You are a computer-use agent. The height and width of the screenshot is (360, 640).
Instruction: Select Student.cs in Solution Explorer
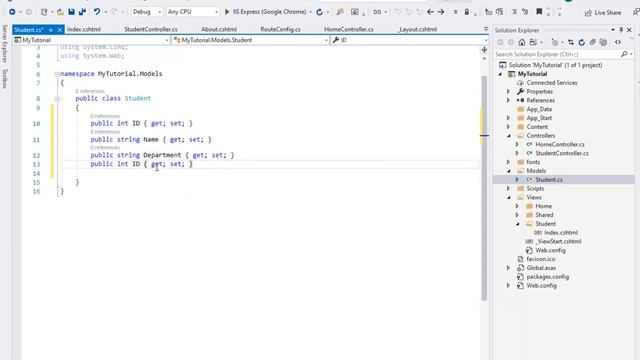pos(549,180)
